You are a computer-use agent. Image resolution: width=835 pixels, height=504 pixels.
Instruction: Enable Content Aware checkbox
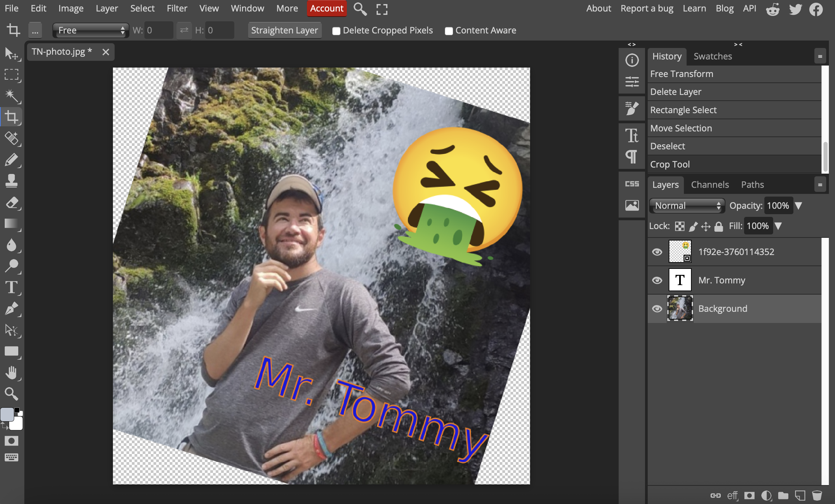tap(448, 31)
